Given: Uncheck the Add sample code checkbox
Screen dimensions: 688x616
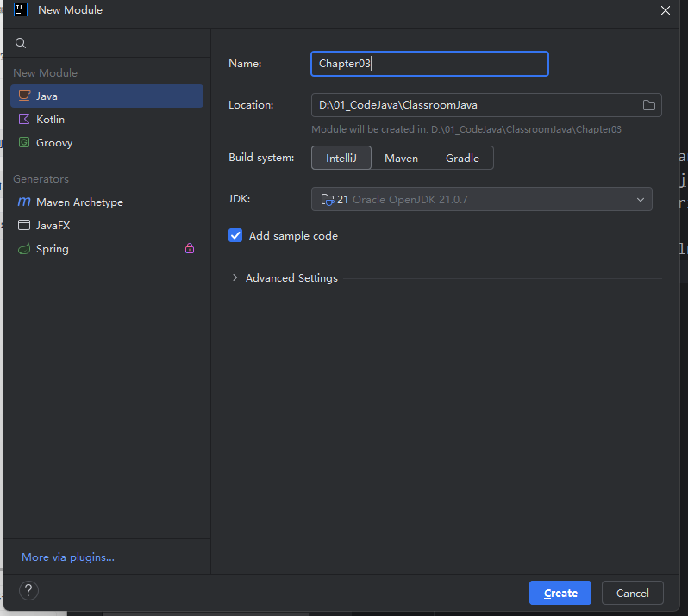Looking at the screenshot, I should [235, 235].
